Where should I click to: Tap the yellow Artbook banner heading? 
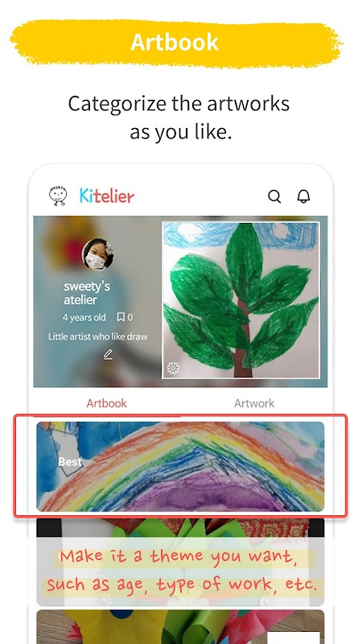175,43
